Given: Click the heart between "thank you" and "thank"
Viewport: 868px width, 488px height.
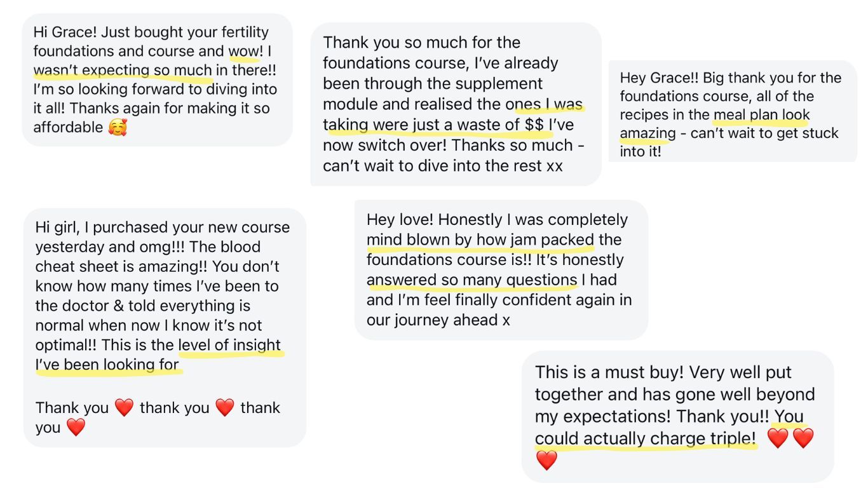Looking at the screenshot, I should pyautogui.click(x=224, y=407).
